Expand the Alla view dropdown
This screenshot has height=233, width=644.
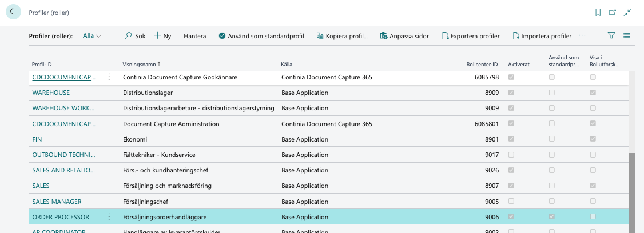(92, 36)
